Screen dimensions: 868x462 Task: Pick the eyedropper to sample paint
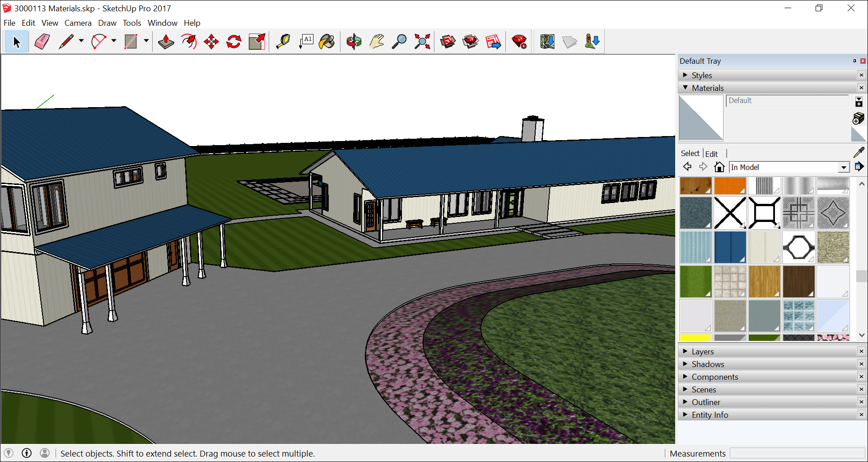859,152
